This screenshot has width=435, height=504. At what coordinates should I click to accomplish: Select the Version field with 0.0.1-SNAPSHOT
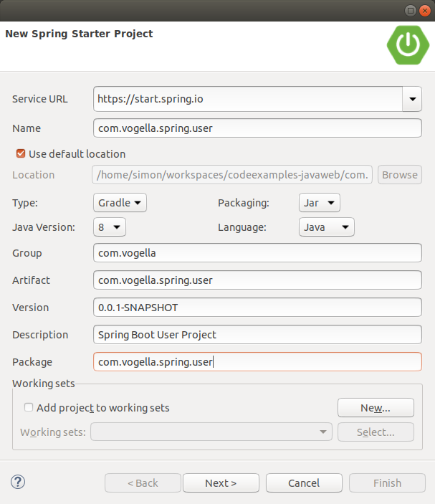coord(257,308)
